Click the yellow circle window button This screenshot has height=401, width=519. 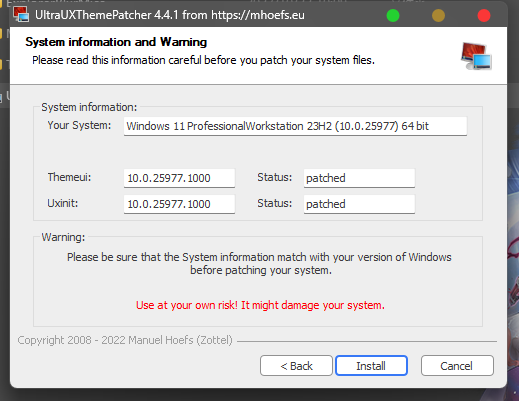(438, 16)
